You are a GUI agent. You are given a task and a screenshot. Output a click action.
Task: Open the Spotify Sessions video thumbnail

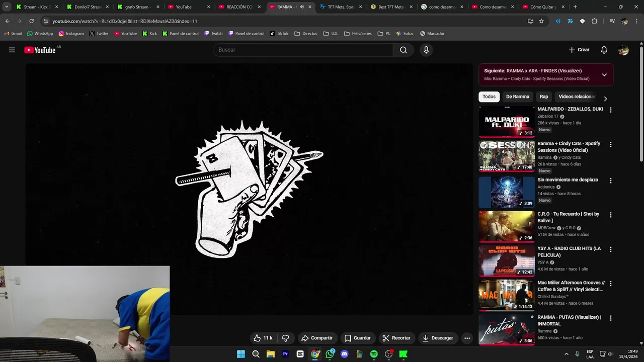click(507, 156)
